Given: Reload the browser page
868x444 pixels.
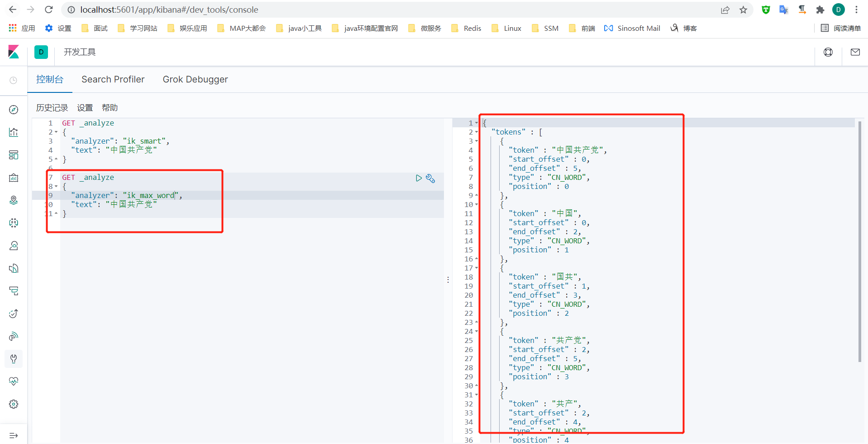Looking at the screenshot, I should [x=49, y=10].
